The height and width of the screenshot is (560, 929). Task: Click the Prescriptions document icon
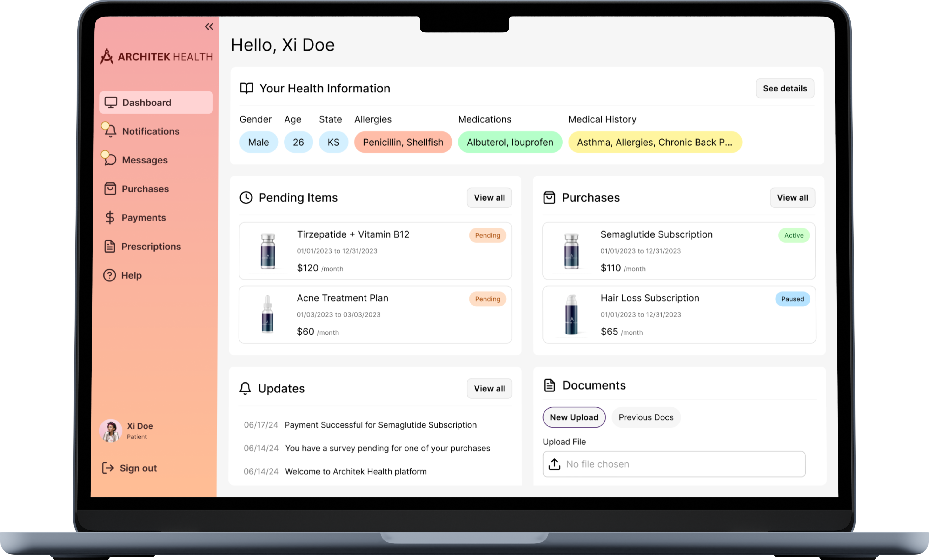click(x=110, y=247)
